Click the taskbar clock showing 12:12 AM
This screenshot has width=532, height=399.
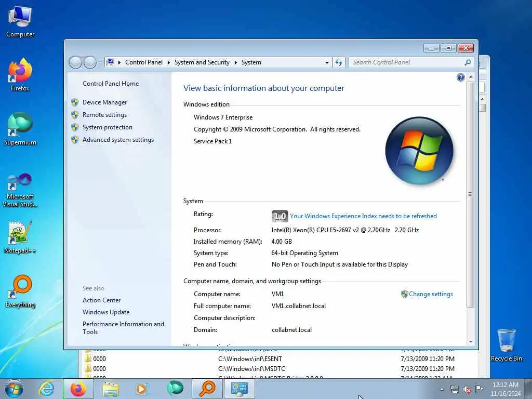[505, 389]
